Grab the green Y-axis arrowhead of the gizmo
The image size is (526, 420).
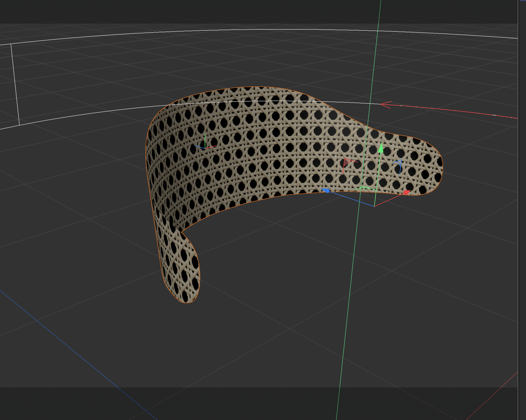point(381,148)
